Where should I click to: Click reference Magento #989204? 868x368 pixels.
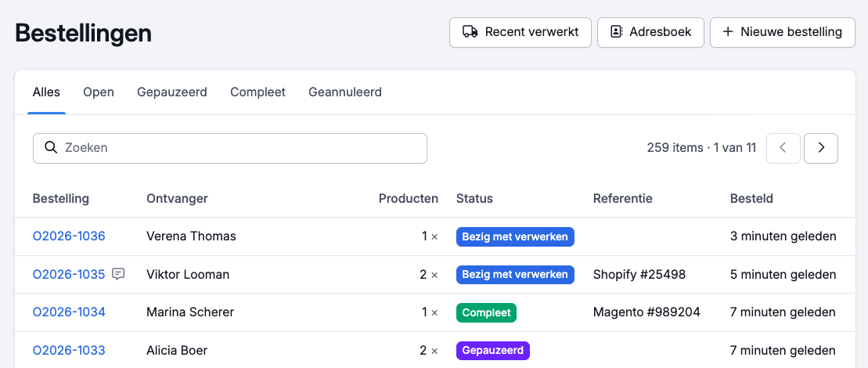646,312
